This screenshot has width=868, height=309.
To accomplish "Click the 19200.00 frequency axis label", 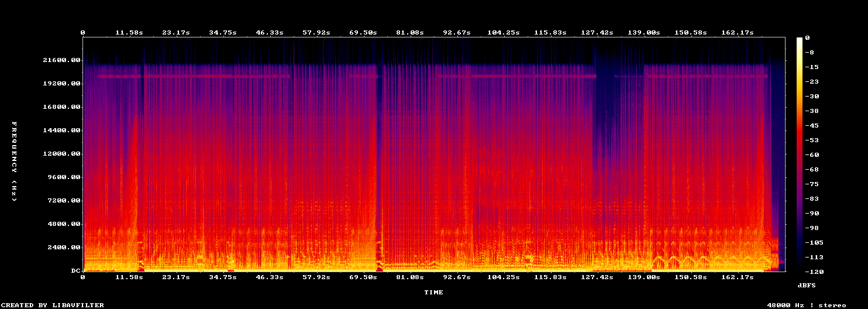I will [x=62, y=84].
